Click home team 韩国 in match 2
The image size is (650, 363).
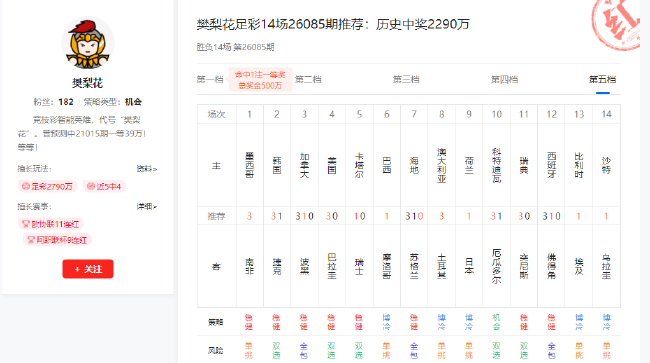click(277, 165)
